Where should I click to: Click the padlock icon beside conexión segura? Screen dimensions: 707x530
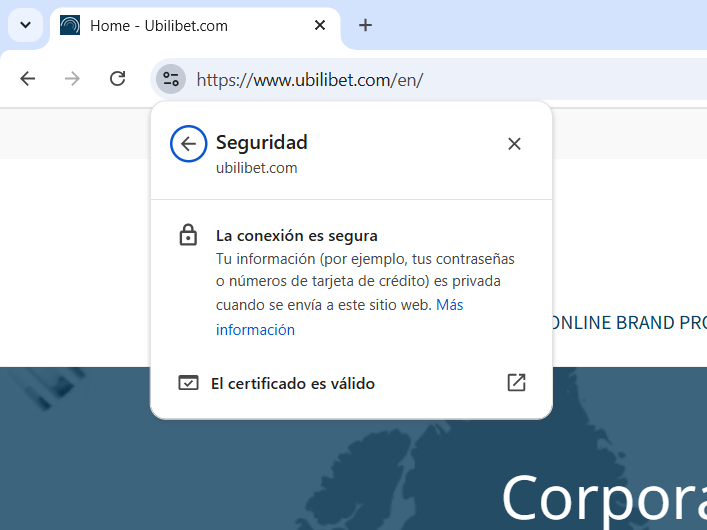click(188, 235)
